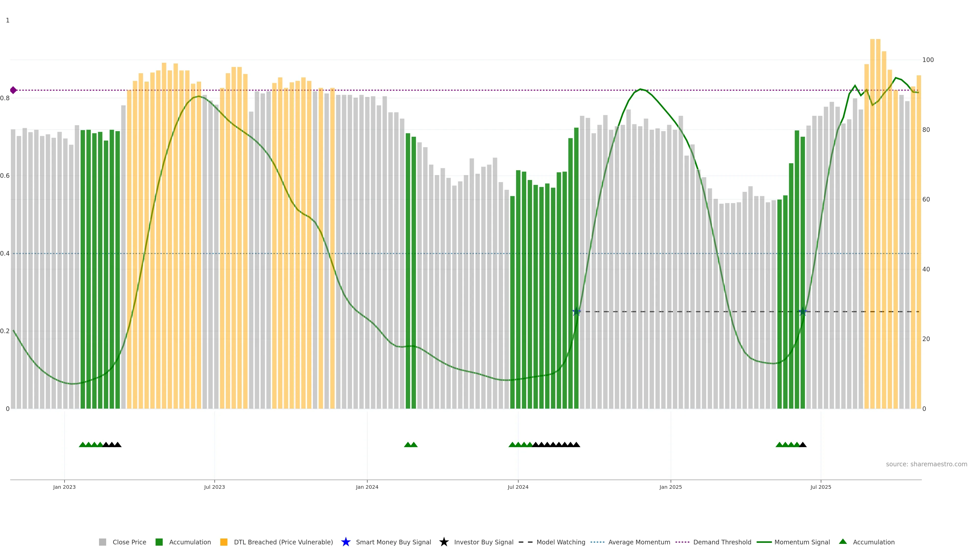
Task: Click the purple diamond Demand Threshold marker
Action: click(13, 90)
